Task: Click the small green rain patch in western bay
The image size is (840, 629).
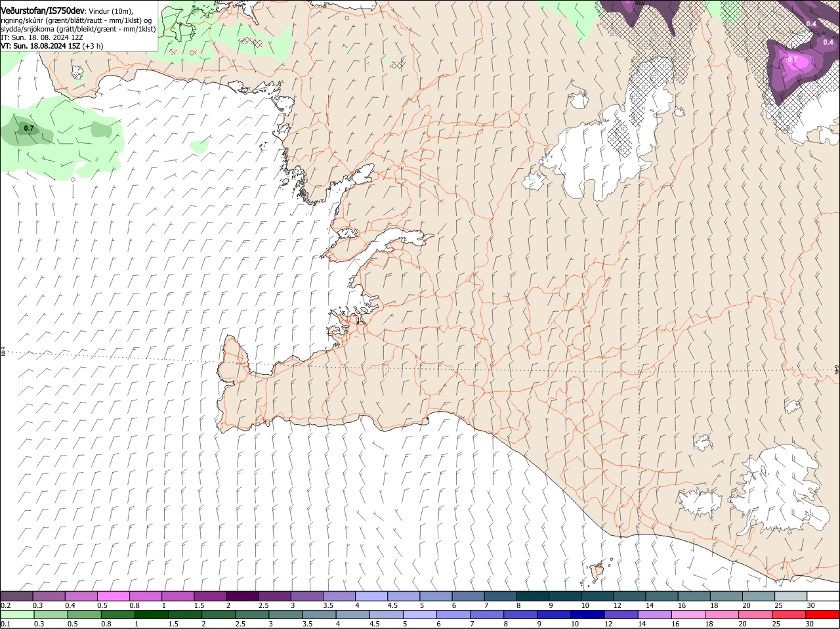Action: click(x=199, y=145)
